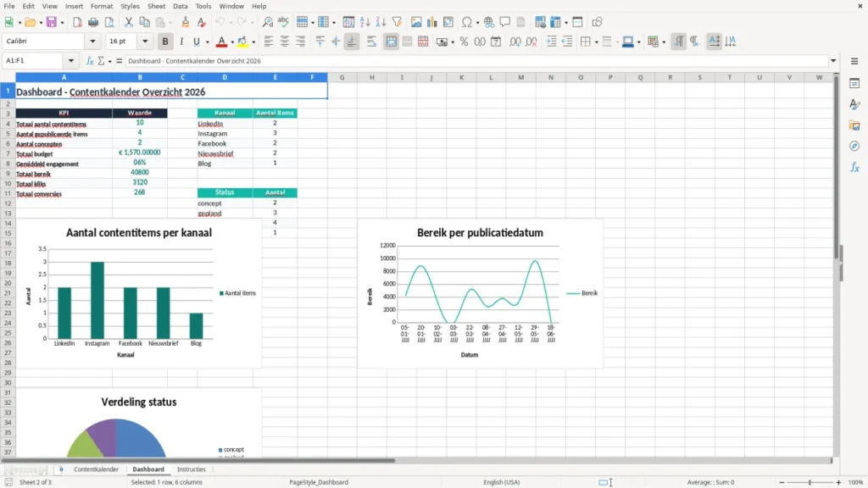868x488 pixels.
Task: Switch to Instructies sheet tab
Action: [191, 469]
